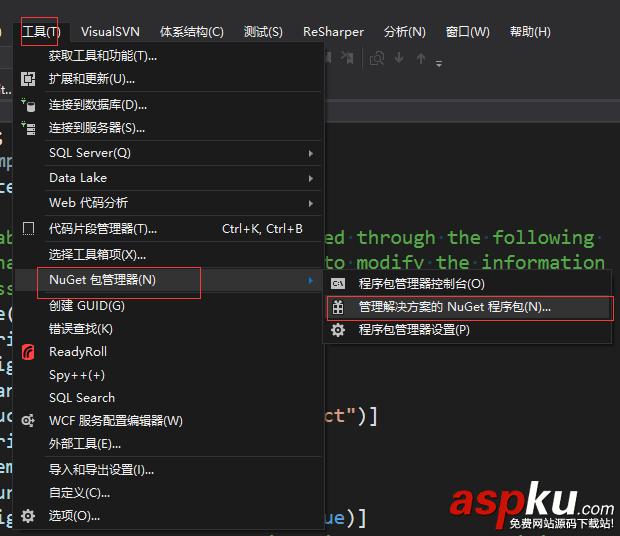Click the 代码片段管理器 snippet icon

(28, 229)
